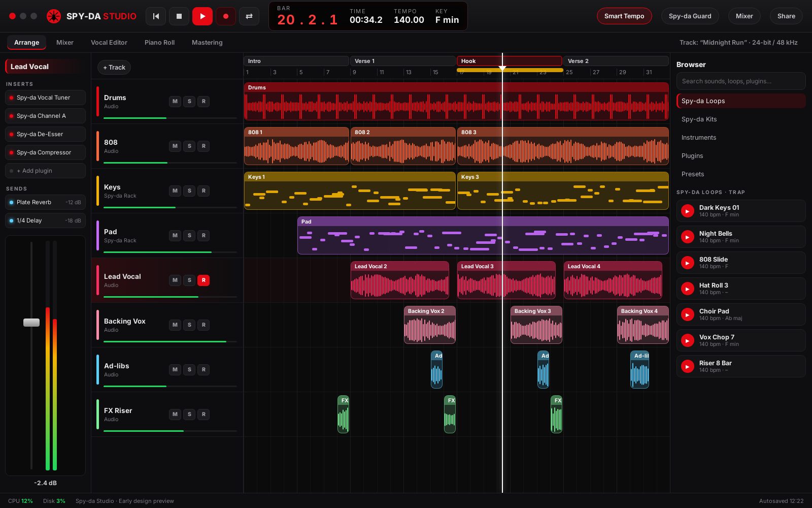
Task: Solo the Backing Vox track
Action: [189, 325]
